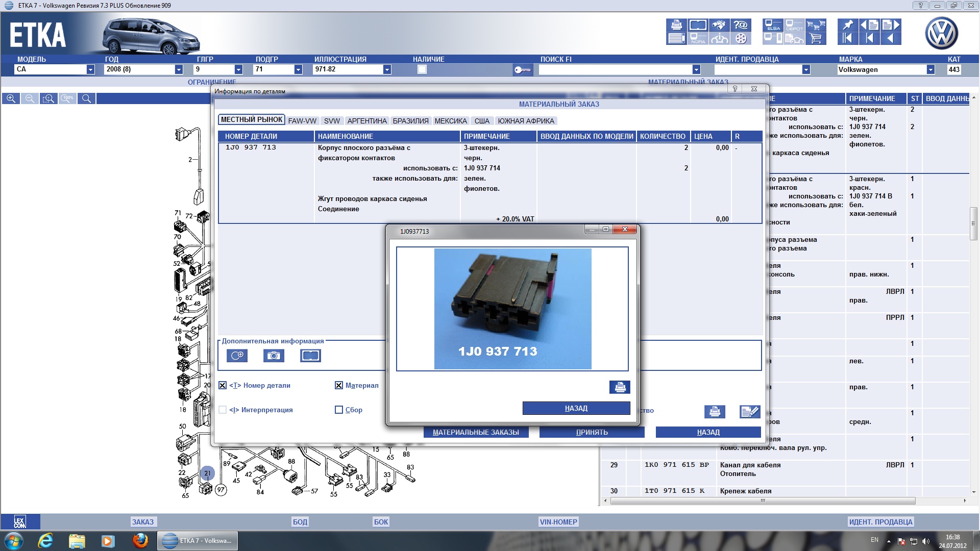Switch to the МЕКСИКА tab

tap(451, 121)
